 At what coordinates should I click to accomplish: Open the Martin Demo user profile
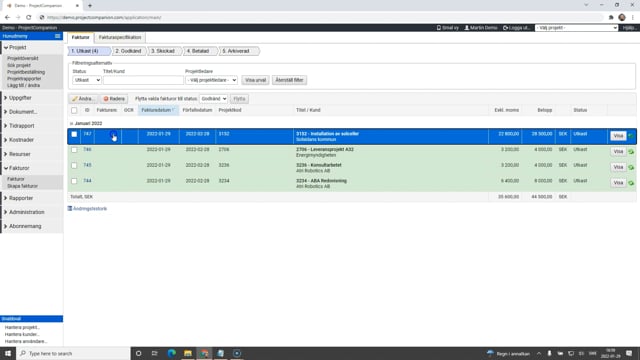481,28
